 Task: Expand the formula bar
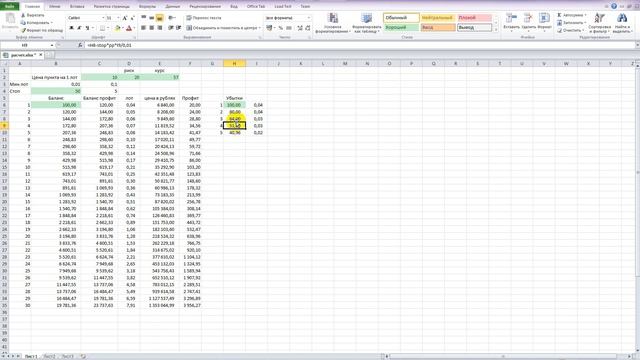pos(637,45)
